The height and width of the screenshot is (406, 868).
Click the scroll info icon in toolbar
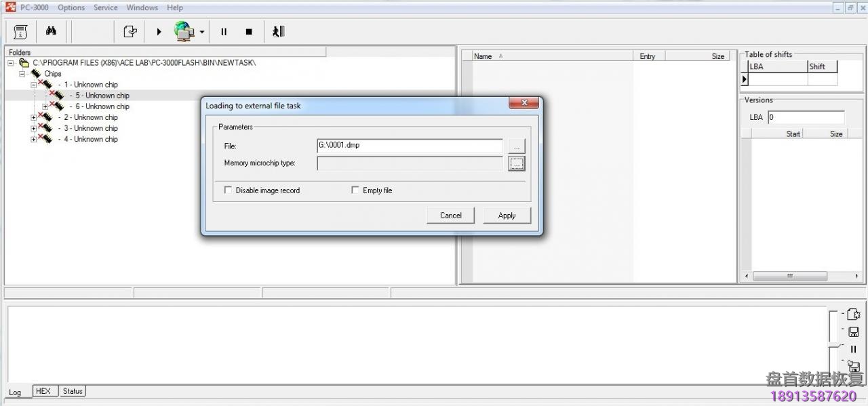click(x=20, y=31)
